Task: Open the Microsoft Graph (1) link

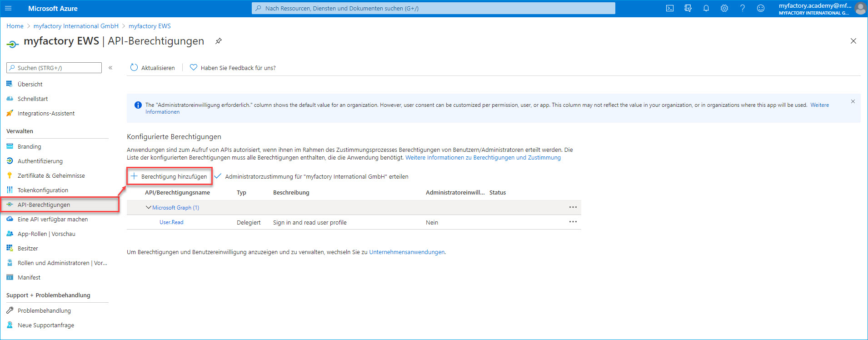Action: (x=175, y=208)
